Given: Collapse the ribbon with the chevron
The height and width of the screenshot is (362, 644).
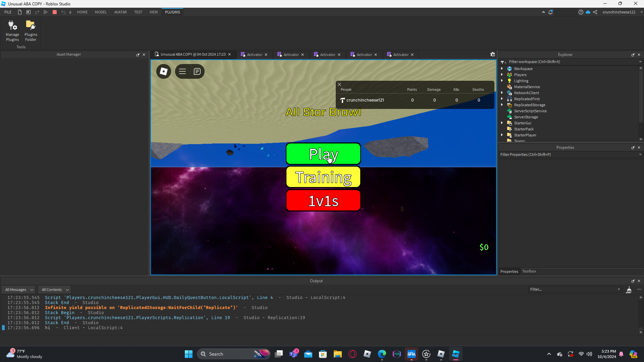Looking at the screenshot, I should click(x=543, y=12).
